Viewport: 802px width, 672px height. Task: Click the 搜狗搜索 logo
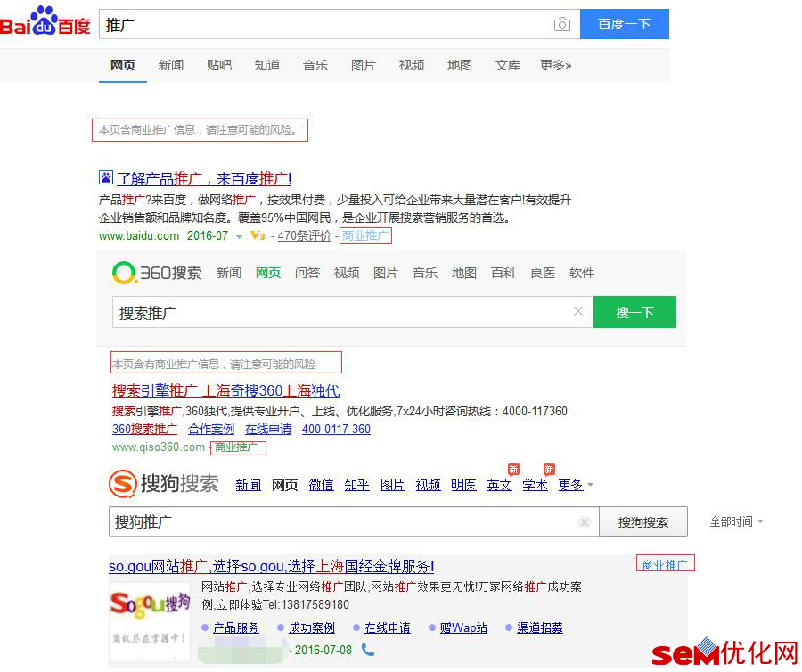[164, 483]
